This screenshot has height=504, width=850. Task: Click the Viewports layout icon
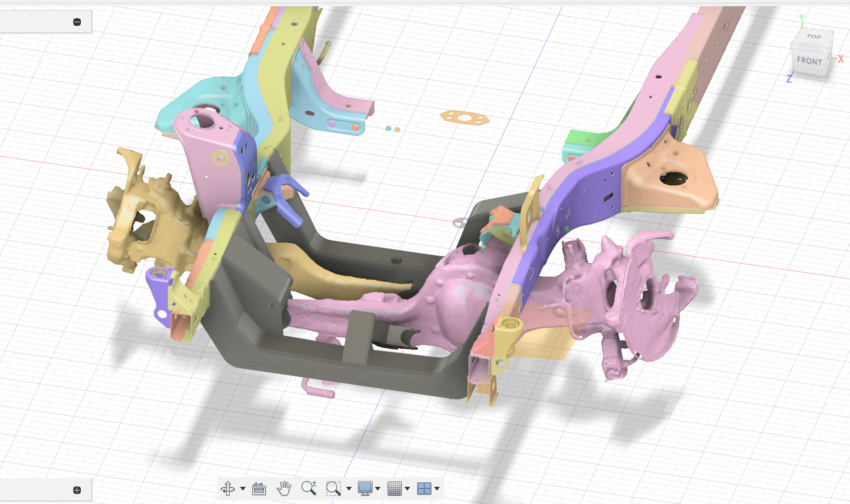(424, 488)
